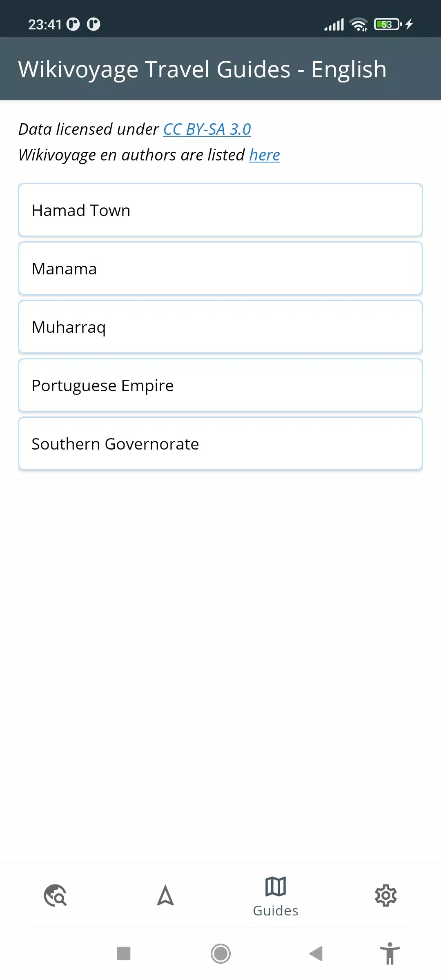Tap the Android home circle button
This screenshot has height=980, width=441.
click(220, 953)
